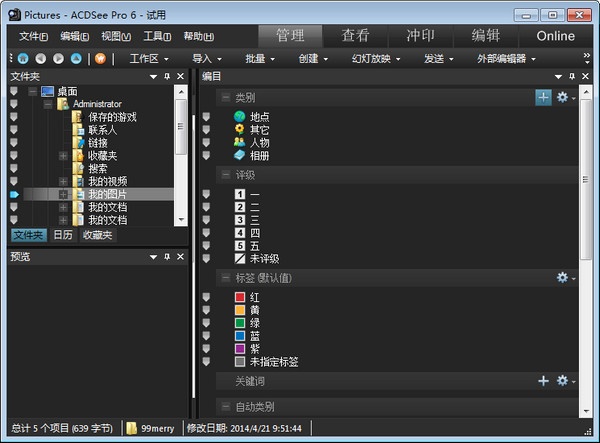Collapse the 评级 section
600x443 pixels.
pyautogui.click(x=226, y=175)
